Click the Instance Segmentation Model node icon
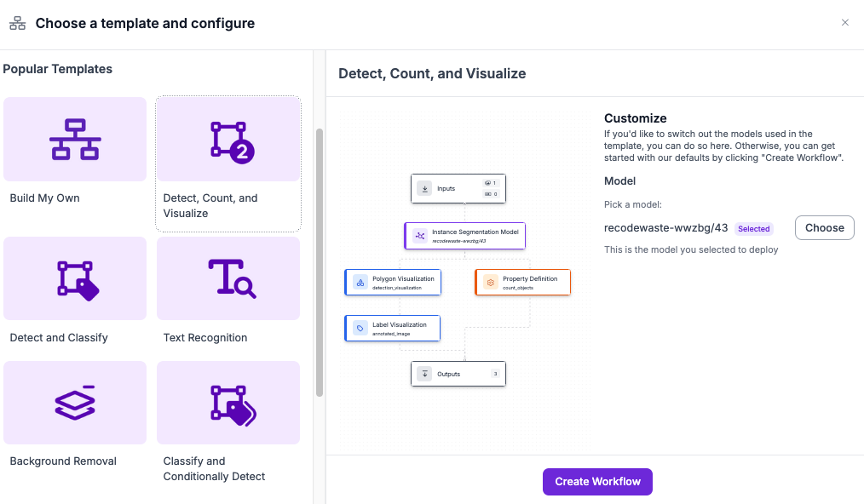864x504 pixels. pyautogui.click(x=419, y=236)
